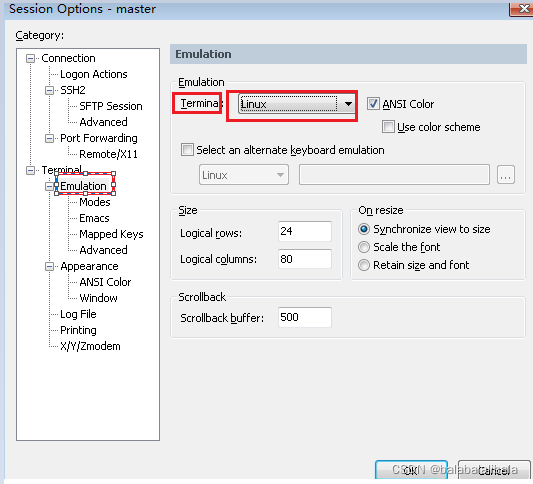Select SSH2 category
Image resolution: width=533 pixels, height=484 pixels.
73,90
